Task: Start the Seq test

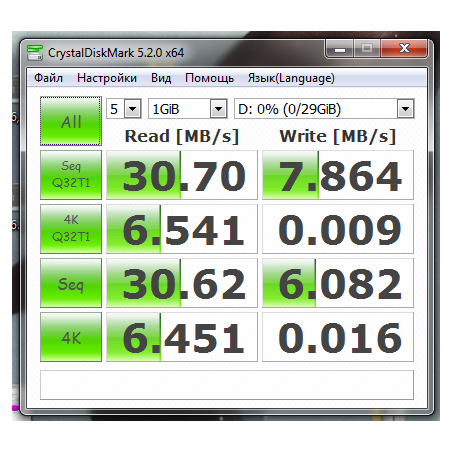Action: click(71, 283)
